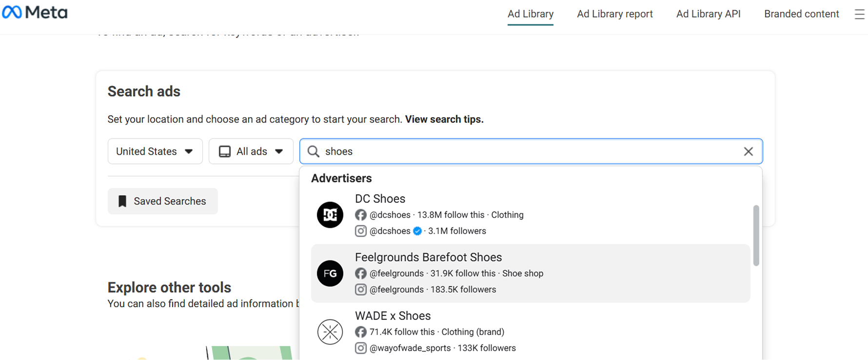
Task: Click the magnifying glass search icon
Action: pos(314,152)
